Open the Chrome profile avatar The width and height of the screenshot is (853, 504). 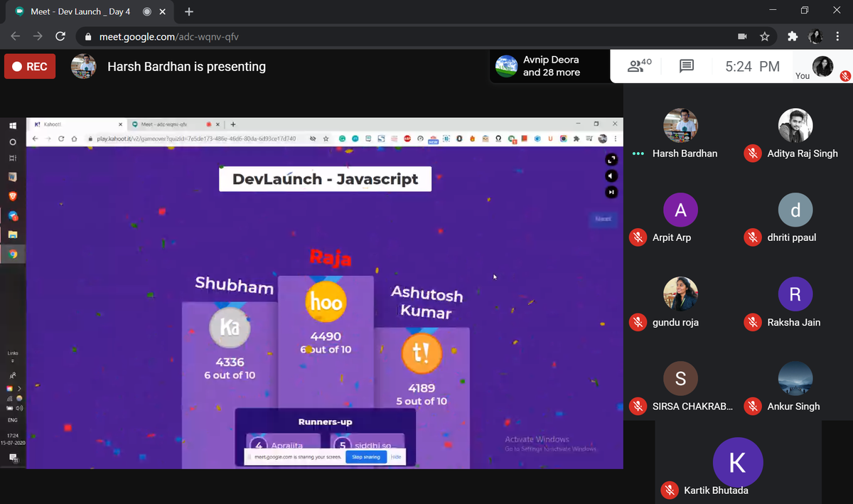coord(815,36)
